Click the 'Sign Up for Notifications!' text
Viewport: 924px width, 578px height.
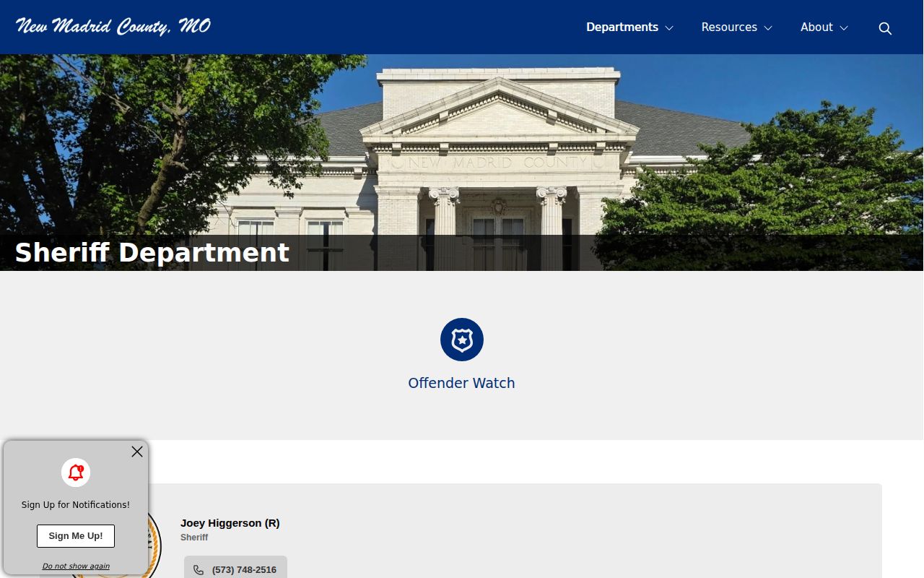tap(76, 505)
